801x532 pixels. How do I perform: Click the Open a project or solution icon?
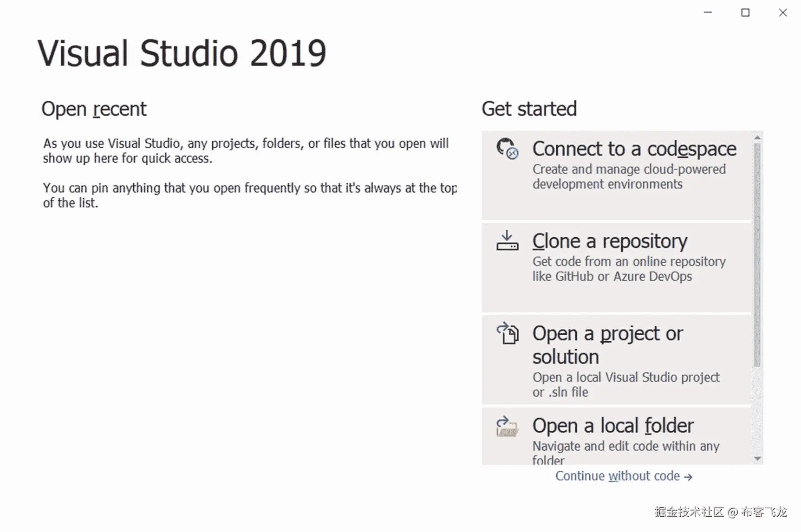(508, 333)
